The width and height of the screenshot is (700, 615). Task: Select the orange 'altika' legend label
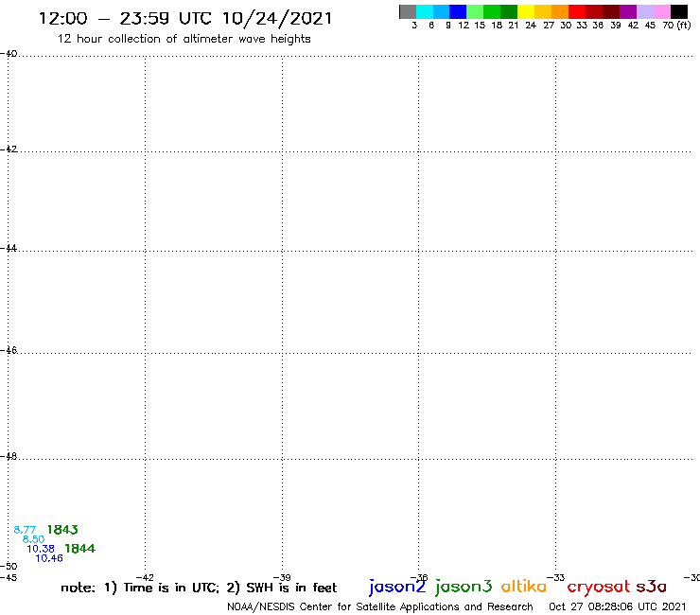[524, 586]
